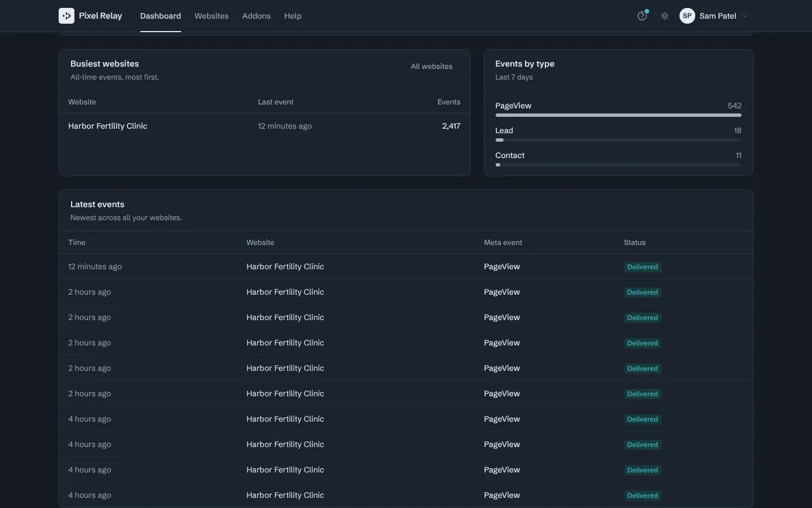Click the Last event column header

[276, 102]
